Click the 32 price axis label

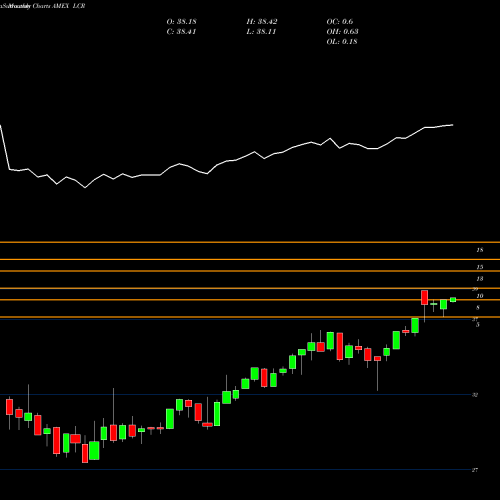(475, 395)
